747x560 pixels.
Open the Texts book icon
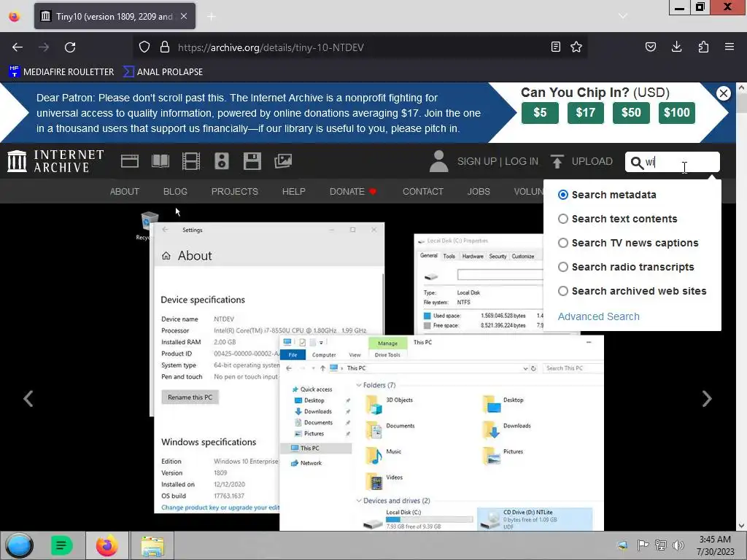click(160, 161)
